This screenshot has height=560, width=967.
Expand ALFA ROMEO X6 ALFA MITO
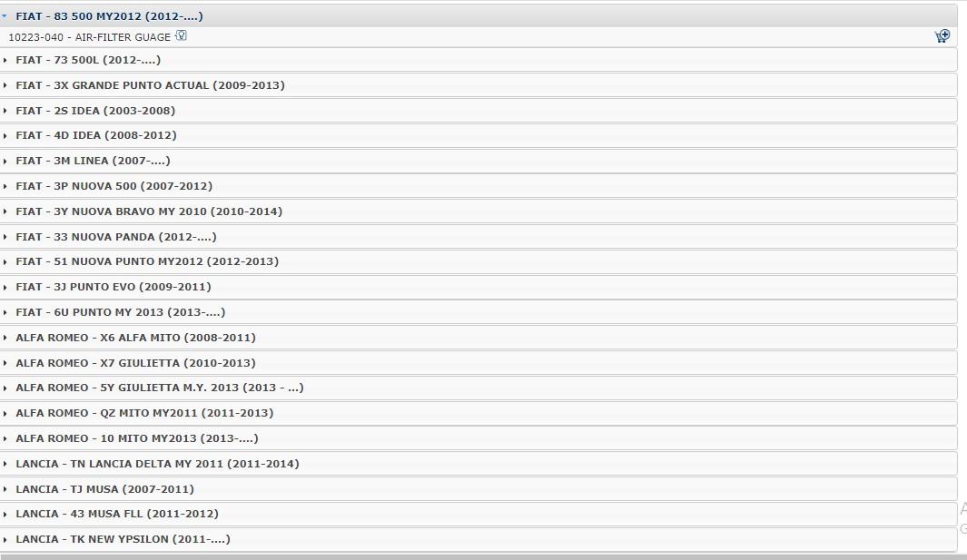pos(479,338)
